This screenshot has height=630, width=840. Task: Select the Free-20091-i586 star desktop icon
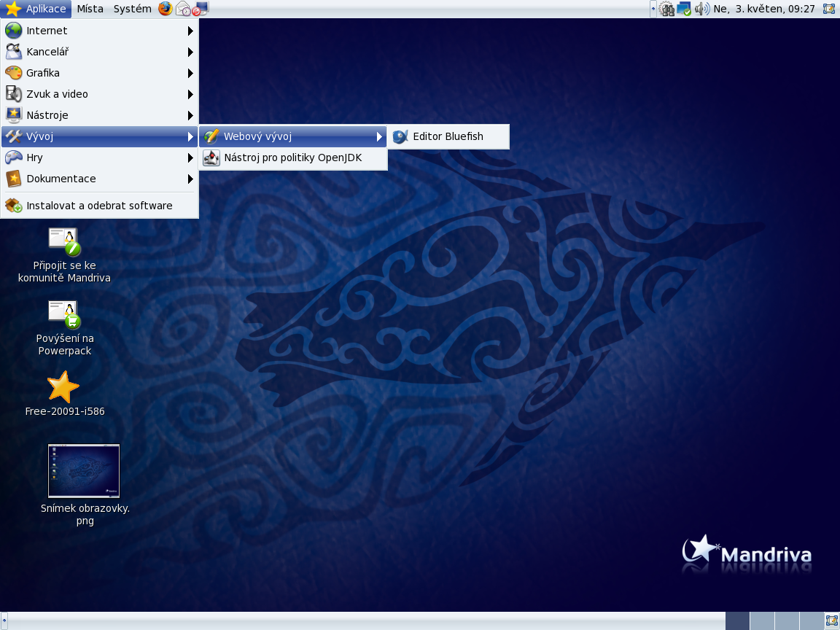(x=63, y=386)
